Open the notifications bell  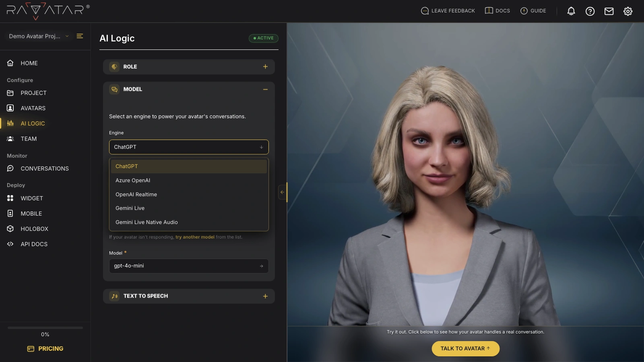point(571,11)
